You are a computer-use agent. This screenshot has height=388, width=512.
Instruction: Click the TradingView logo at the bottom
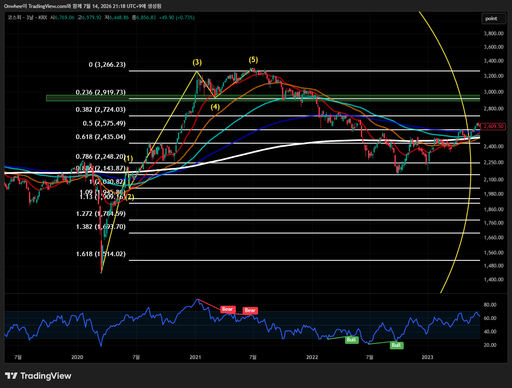(x=38, y=376)
